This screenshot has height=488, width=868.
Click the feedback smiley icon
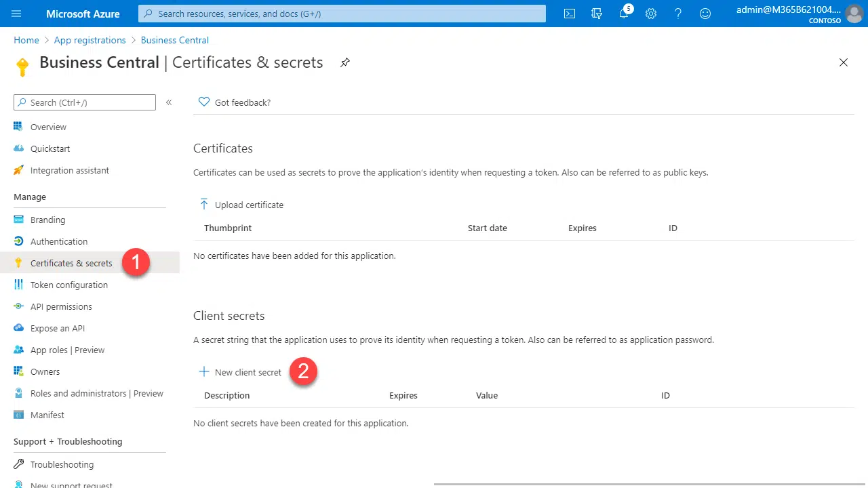coord(705,14)
